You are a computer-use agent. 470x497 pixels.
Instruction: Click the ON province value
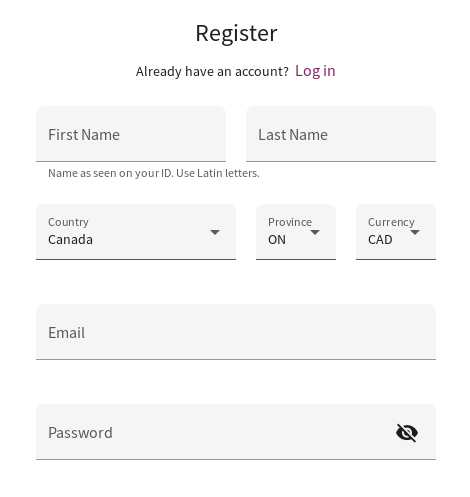pyautogui.click(x=277, y=239)
